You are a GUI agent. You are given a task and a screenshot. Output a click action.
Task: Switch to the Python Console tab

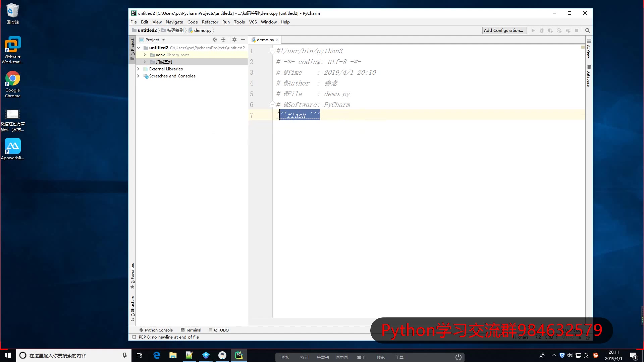(x=156, y=330)
